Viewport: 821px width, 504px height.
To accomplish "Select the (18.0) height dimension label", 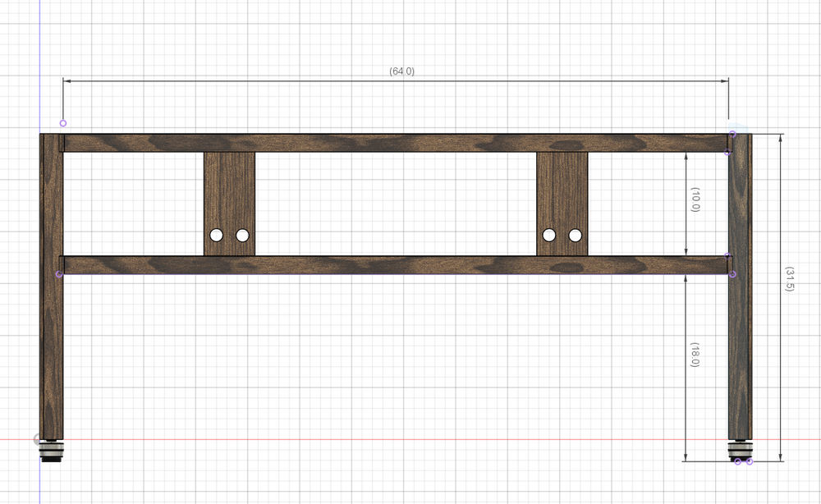I will 695,355.
